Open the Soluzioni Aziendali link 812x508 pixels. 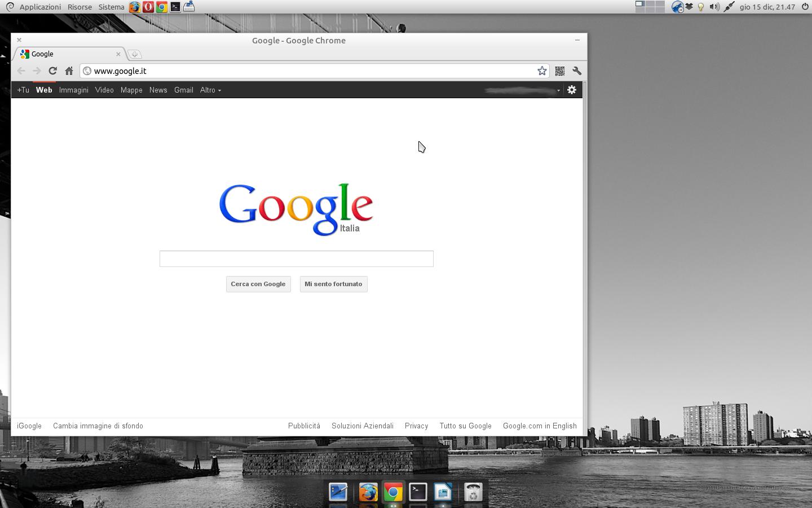pos(363,426)
